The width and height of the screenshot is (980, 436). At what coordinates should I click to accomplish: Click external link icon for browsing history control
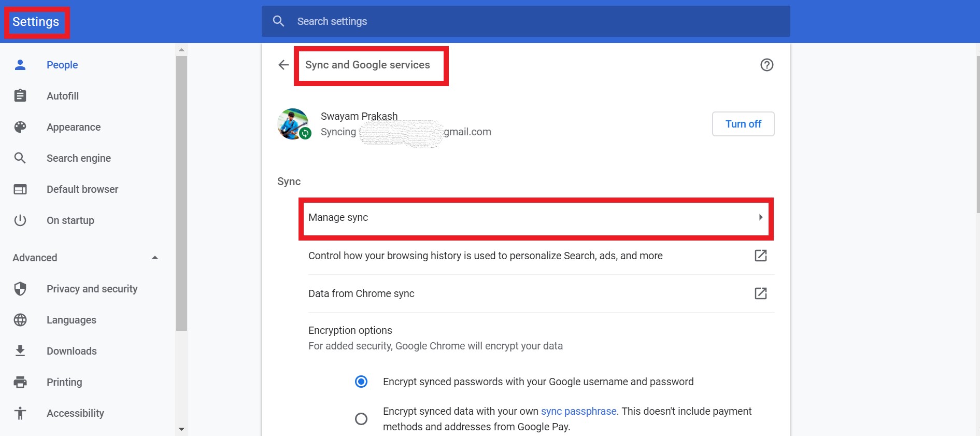[761, 256]
